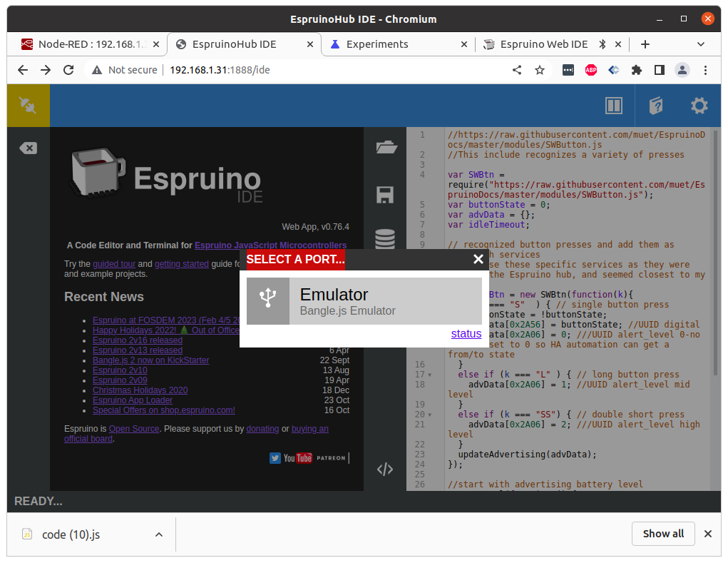Open the Chromium three-dot menu
The height and width of the screenshot is (563, 728).
tap(705, 70)
